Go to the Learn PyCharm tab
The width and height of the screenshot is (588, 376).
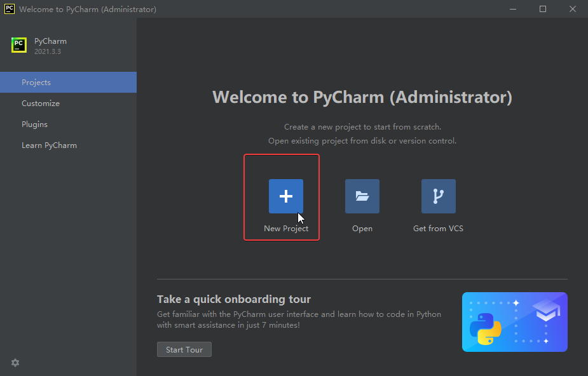pos(68,145)
